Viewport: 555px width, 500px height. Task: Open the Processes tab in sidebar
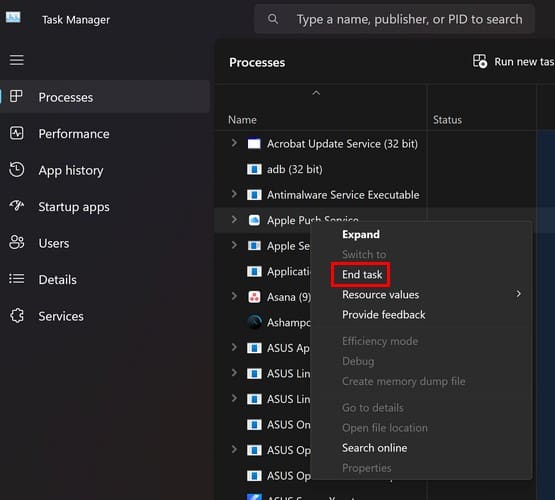105,97
